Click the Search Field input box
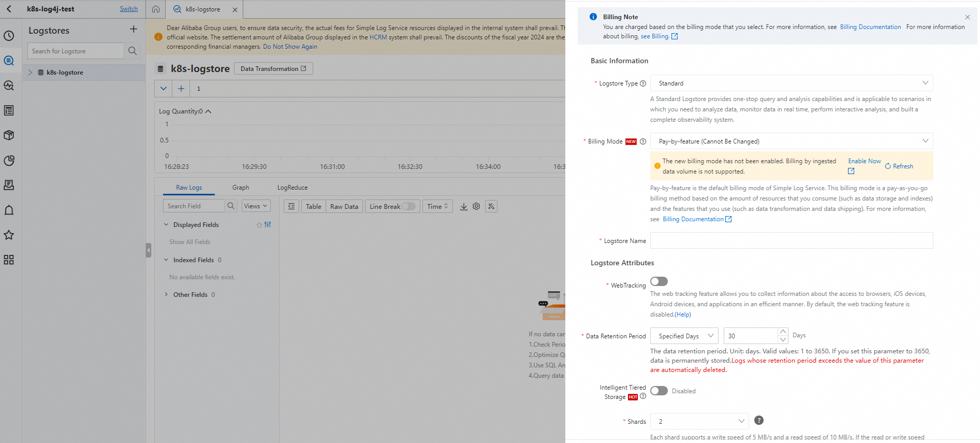 coord(194,206)
